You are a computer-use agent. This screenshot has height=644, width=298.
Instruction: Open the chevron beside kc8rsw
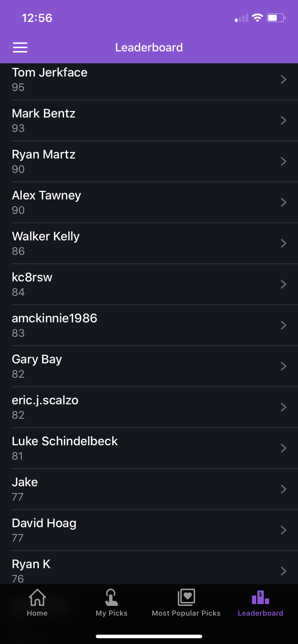click(x=284, y=284)
